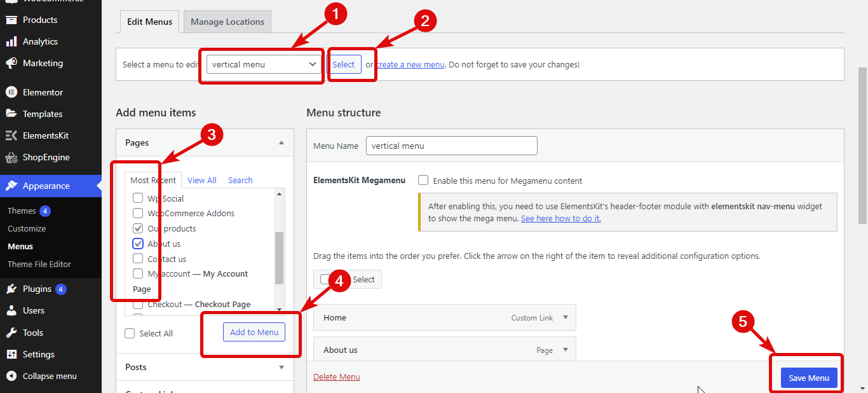Expand options for the Home Custom Link item
Image resolution: width=868 pixels, height=393 pixels.
[564, 317]
